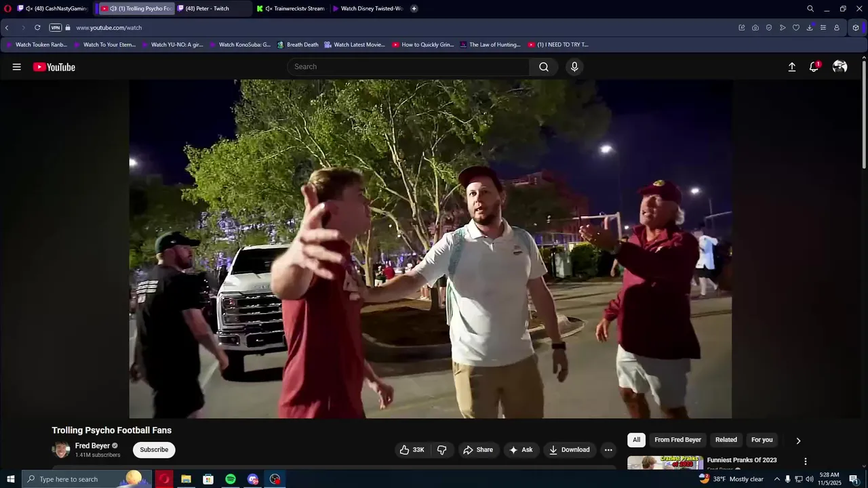Reload the page
This screenshot has height=488, width=868.
[37, 28]
